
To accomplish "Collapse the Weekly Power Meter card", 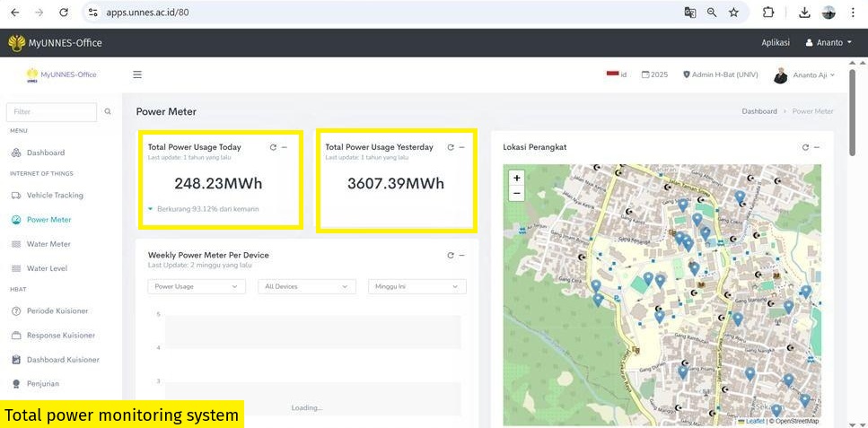I will pyautogui.click(x=462, y=256).
